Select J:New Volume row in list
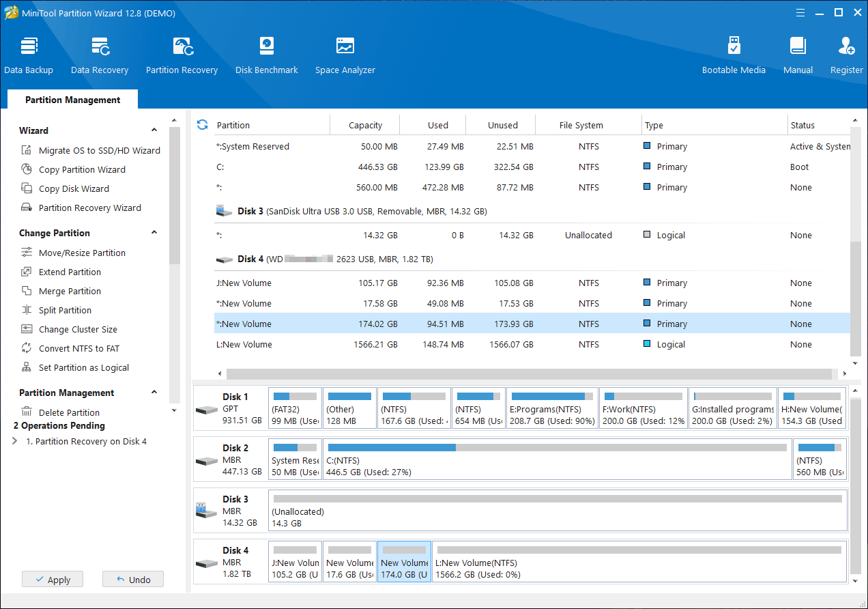868x609 pixels. [x=532, y=283]
